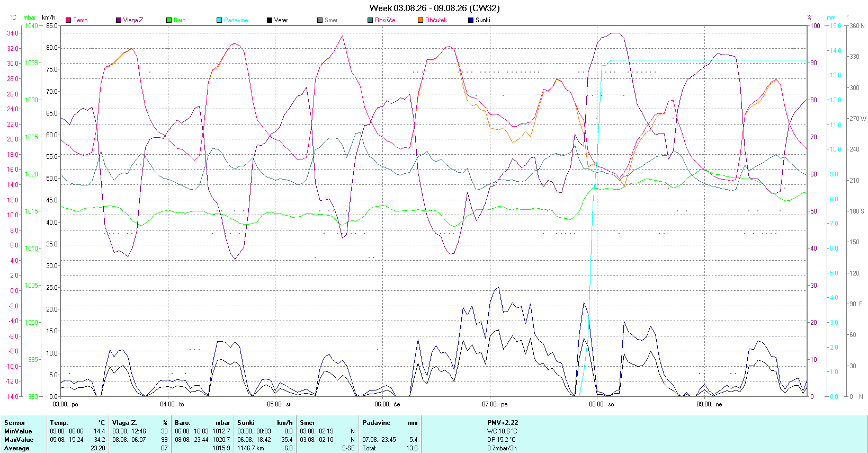The height and width of the screenshot is (453, 868).
Task: Click the 'Sunki' label in the legend
Action: point(483,20)
